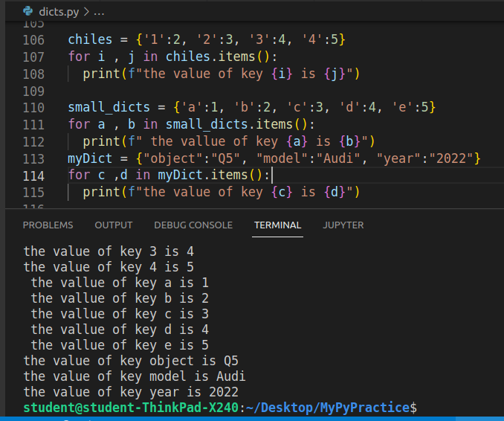This screenshot has height=421, width=504.
Task: Click terminal line 'the value of key model is Audi'
Action: coord(135,376)
